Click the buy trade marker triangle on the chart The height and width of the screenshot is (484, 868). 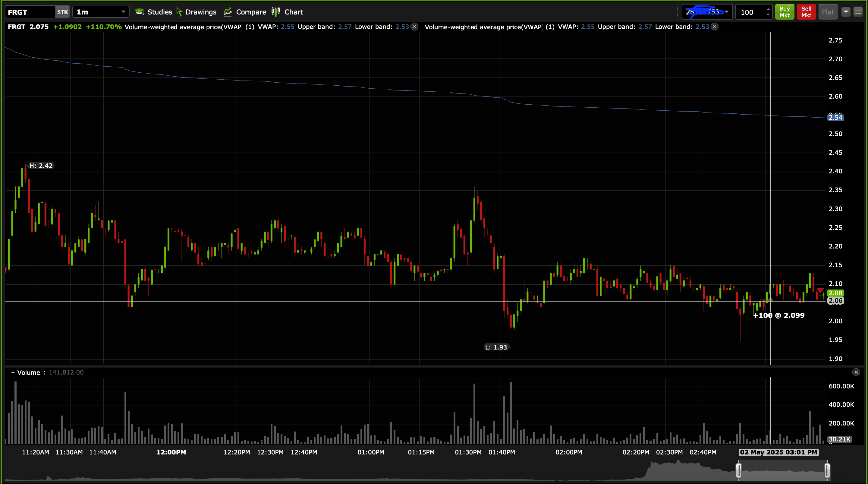[x=770, y=299]
